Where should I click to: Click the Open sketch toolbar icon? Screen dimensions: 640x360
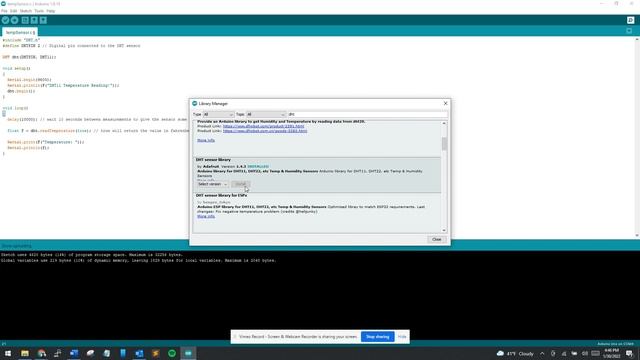(x=34, y=20)
